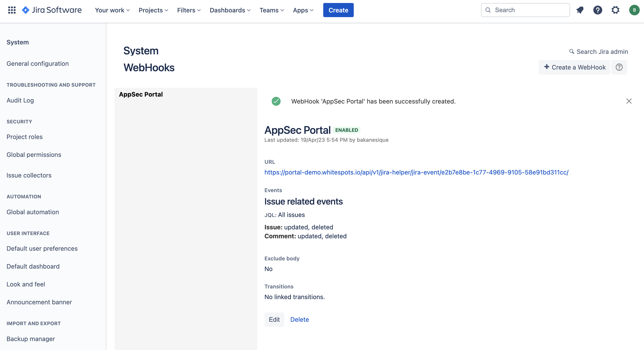Viewport: 644px width, 350px height.
Task: Open the Apps dropdown menu
Action: point(303,10)
